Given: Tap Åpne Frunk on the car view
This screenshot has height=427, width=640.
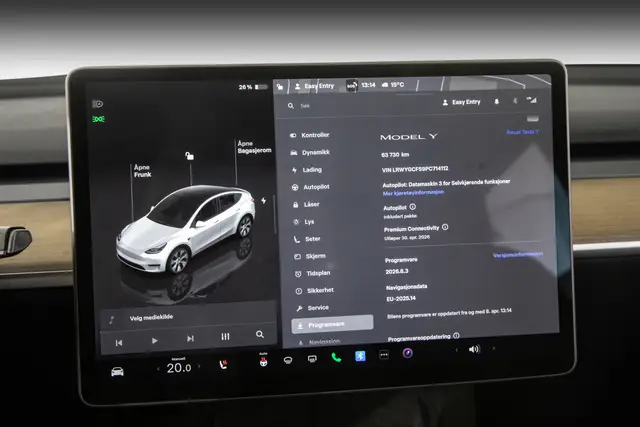Looking at the screenshot, I should click(142, 171).
